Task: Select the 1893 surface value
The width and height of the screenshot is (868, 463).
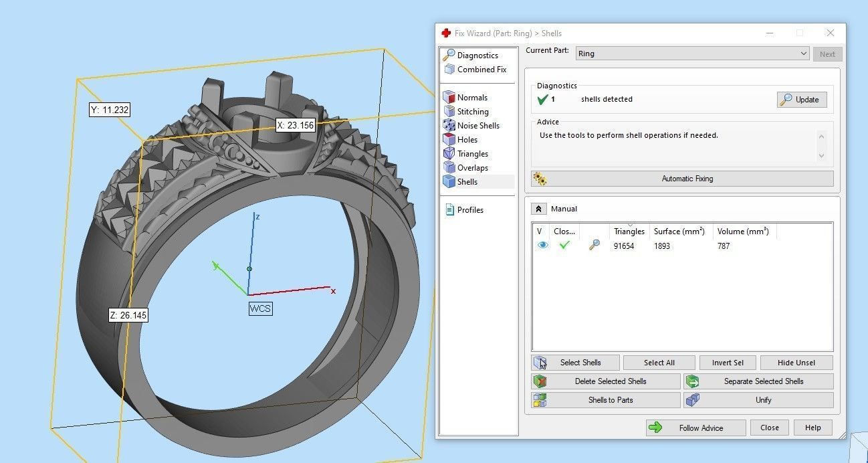Action: click(662, 246)
